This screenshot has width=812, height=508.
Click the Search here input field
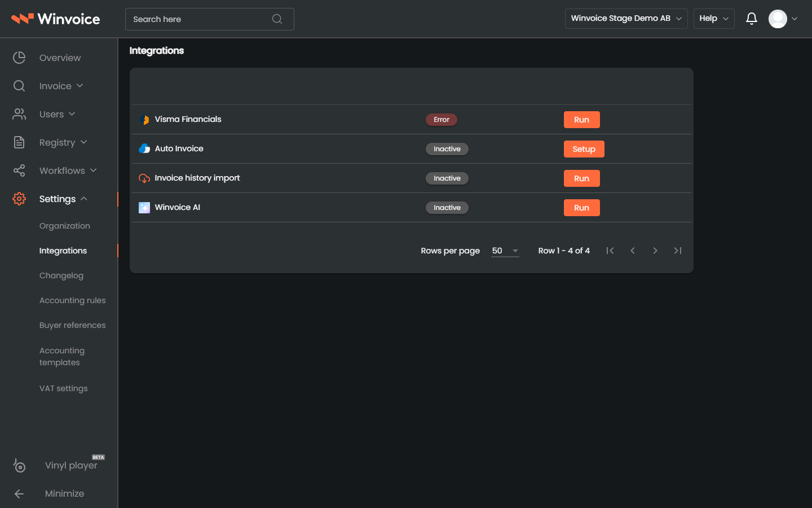210,19
